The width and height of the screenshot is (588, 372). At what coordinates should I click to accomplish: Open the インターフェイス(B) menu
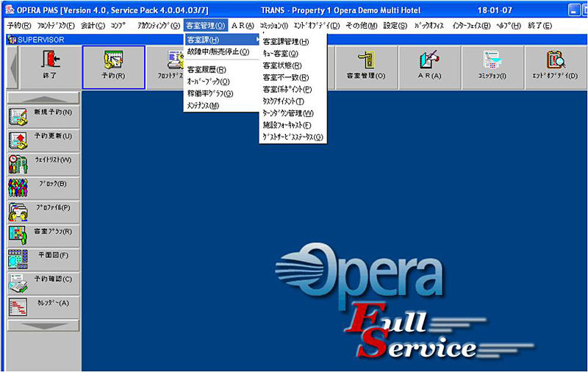coord(471,26)
